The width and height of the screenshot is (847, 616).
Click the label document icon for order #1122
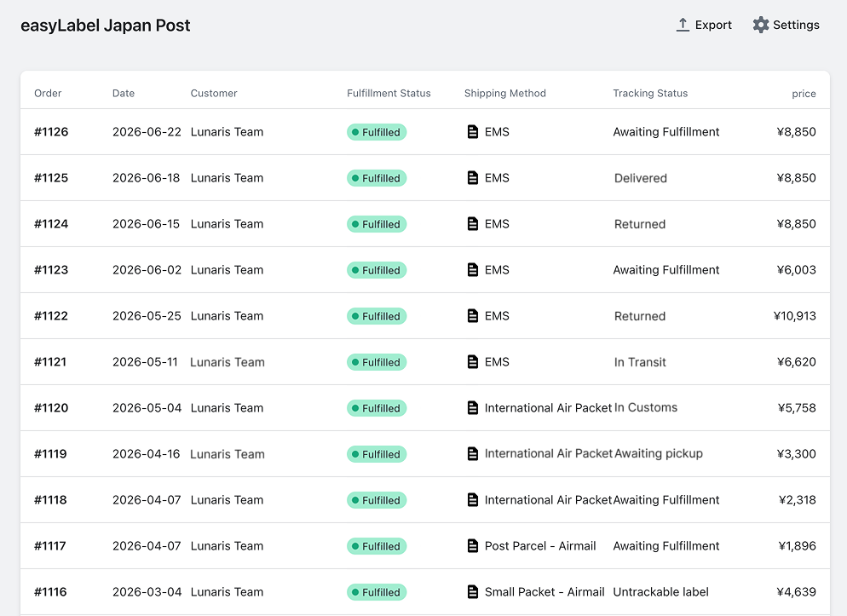472,316
